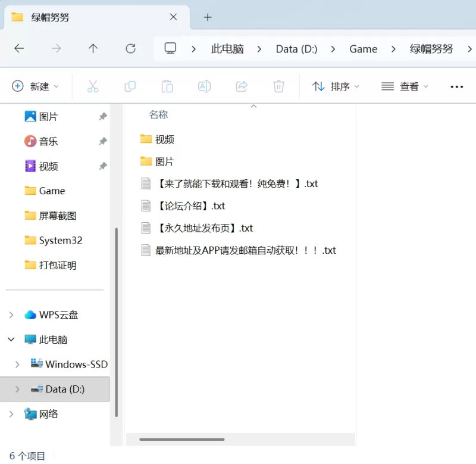Unpin 视频 using its pin icon

coord(103,166)
